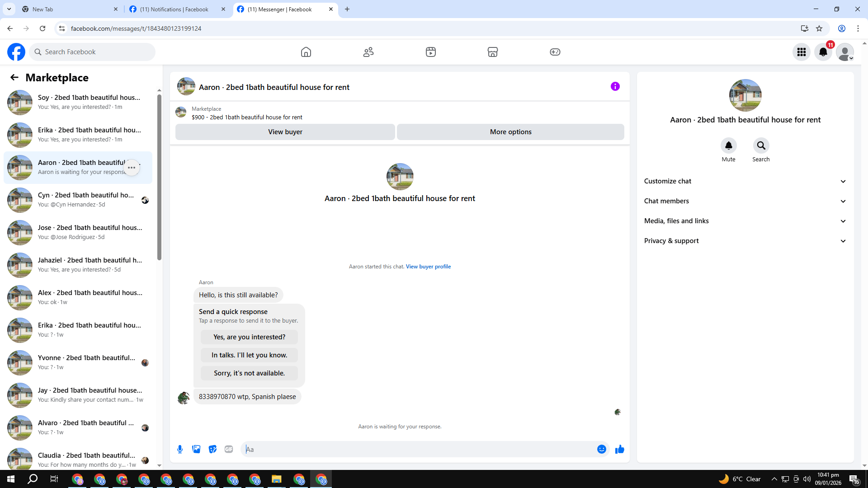Switch to the Notifications Facebook tab

174,9
